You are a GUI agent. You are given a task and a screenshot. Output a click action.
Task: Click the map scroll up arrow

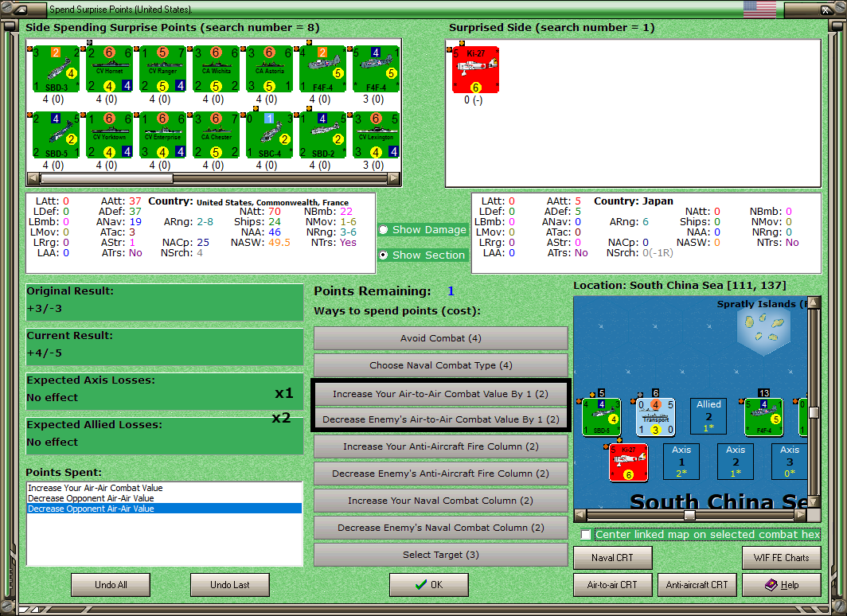click(814, 302)
